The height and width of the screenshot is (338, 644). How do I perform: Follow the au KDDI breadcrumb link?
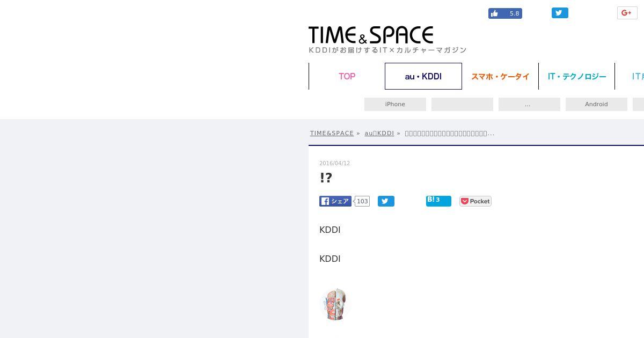[x=379, y=133]
